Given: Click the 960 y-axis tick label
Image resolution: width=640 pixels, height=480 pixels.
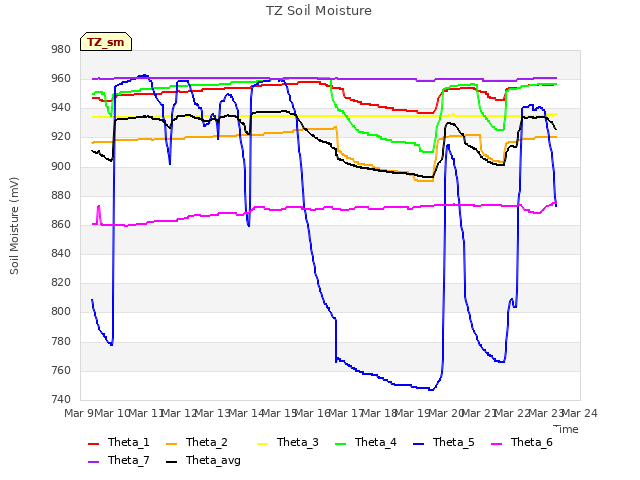Looking at the screenshot, I should point(61,78).
